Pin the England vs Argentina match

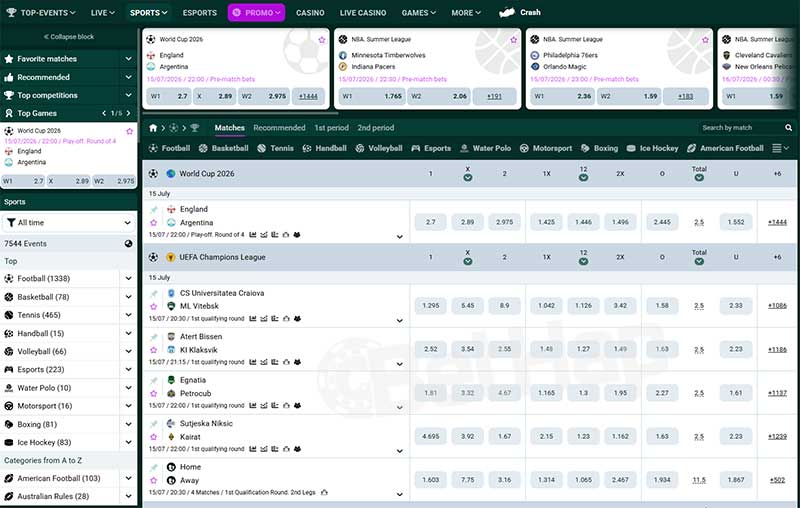[x=154, y=210]
